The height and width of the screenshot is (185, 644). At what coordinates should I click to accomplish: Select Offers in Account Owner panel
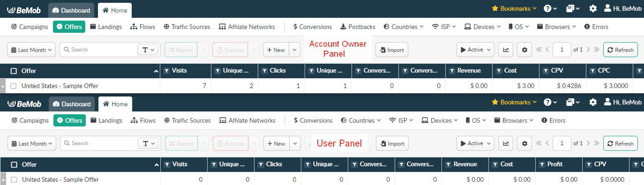69,27
